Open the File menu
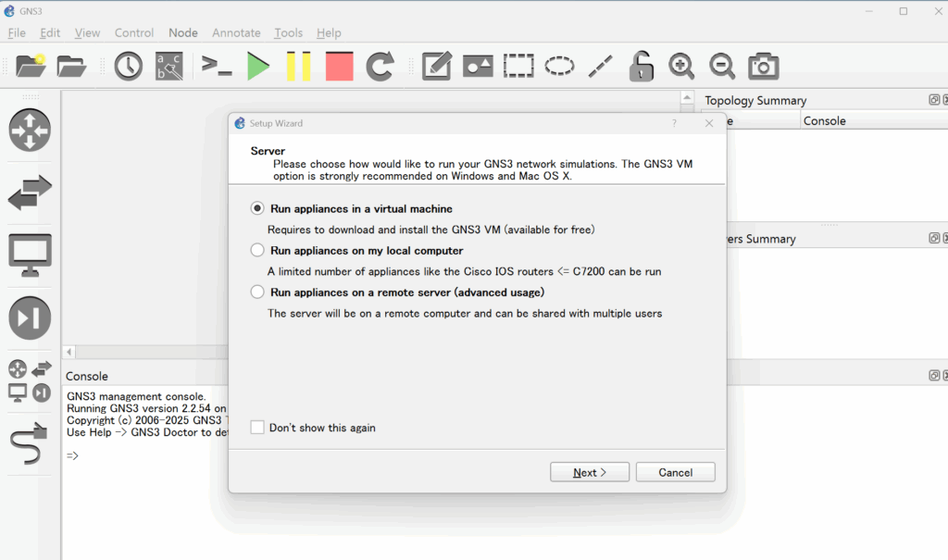This screenshot has height=560, width=948. click(x=17, y=32)
